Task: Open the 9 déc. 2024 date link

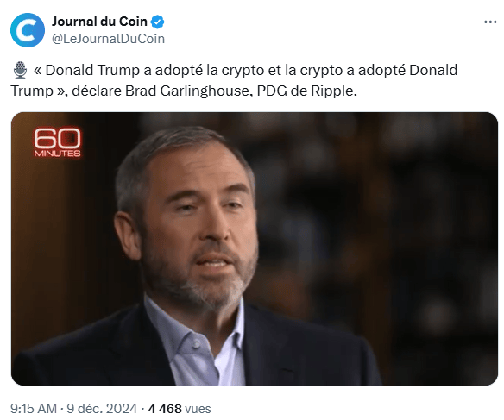Action: point(102,409)
